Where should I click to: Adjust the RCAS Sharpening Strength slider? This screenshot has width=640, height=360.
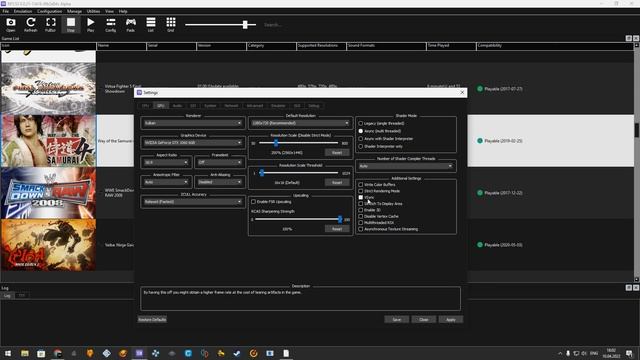(339, 219)
